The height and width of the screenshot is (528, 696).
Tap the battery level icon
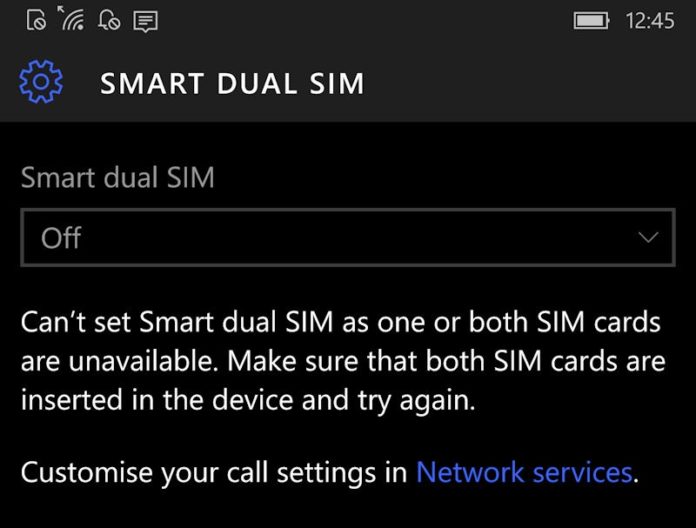point(591,21)
